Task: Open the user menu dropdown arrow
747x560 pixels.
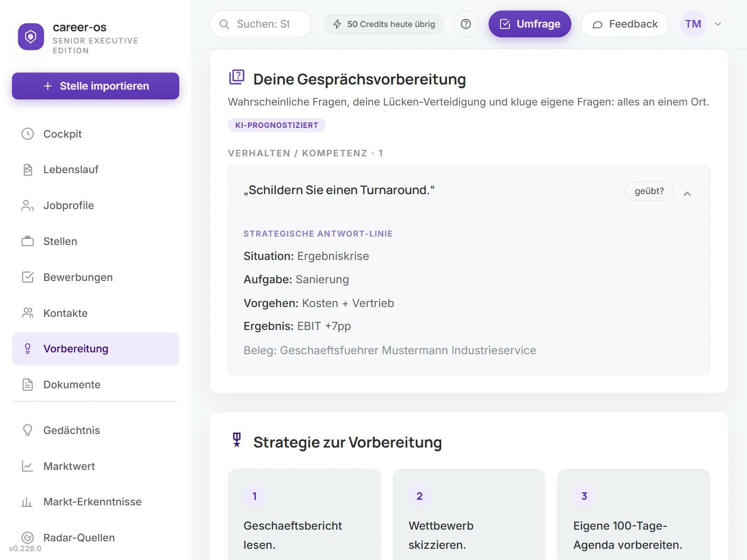Action: tap(718, 24)
